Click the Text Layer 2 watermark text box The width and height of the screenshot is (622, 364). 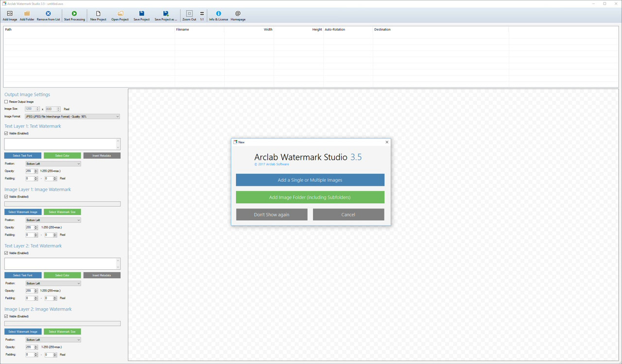point(60,264)
